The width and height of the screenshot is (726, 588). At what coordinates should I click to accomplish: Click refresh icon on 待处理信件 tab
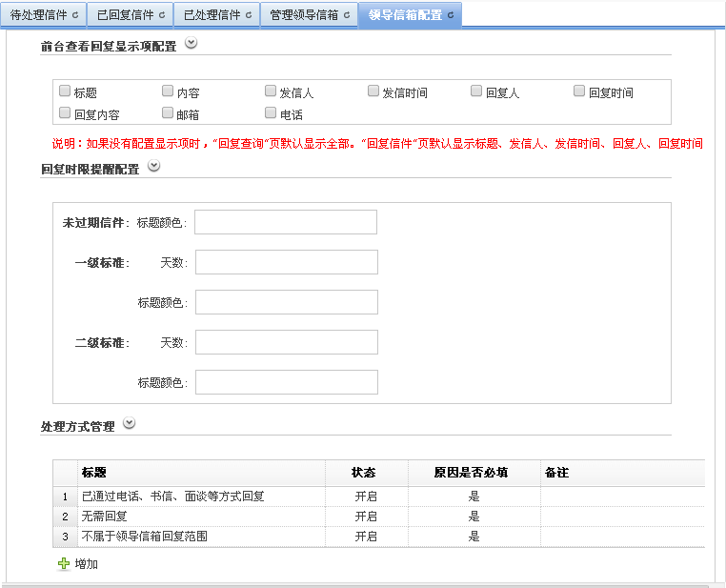[75, 15]
